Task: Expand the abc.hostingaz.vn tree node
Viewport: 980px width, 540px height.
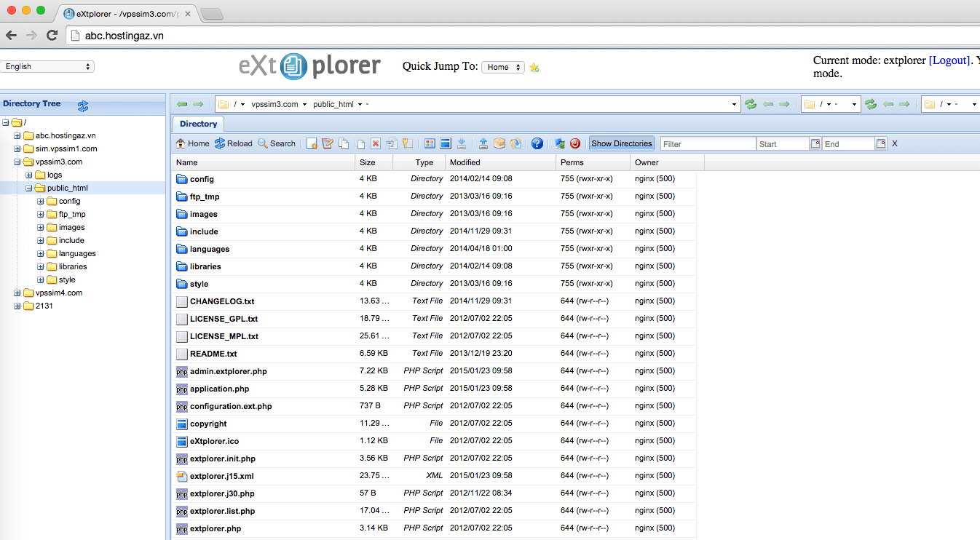Action: pos(17,135)
